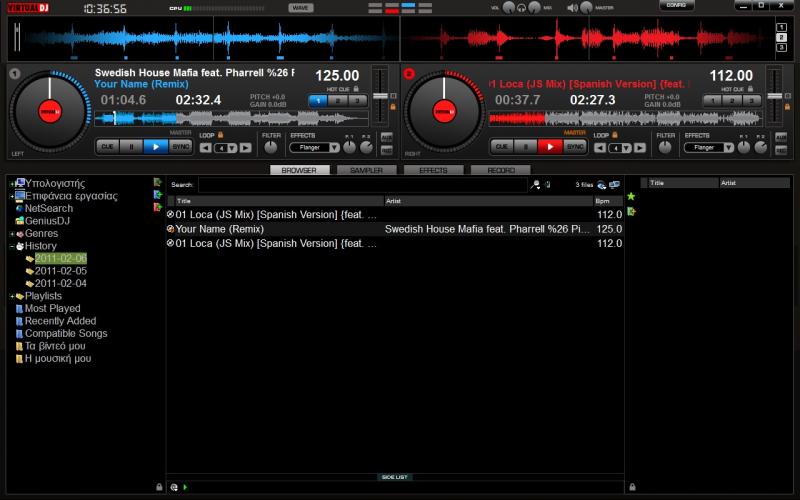Click the padlock icon below the folder tree
Viewport: 800px width, 500px height.
(159, 487)
